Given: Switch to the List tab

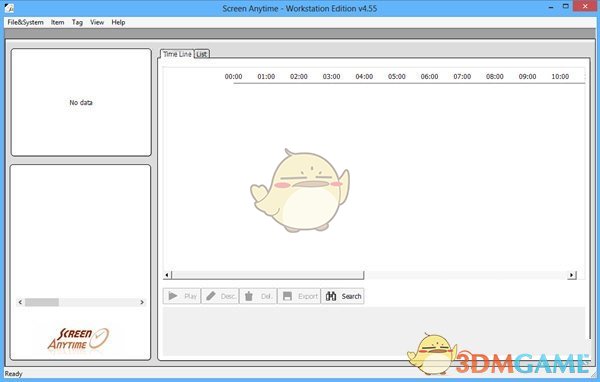Looking at the screenshot, I should coord(202,54).
